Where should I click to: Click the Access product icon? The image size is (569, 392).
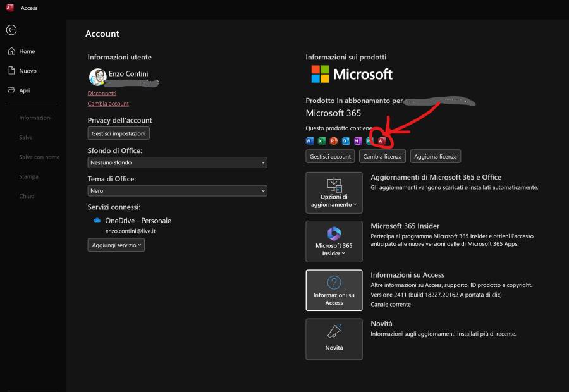[x=381, y=140]
